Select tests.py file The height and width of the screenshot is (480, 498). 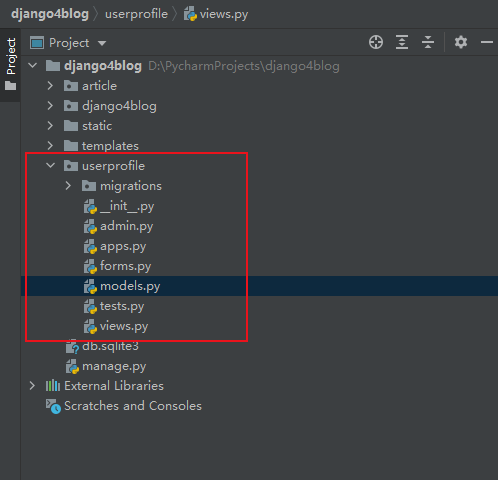tap(122, 306)
